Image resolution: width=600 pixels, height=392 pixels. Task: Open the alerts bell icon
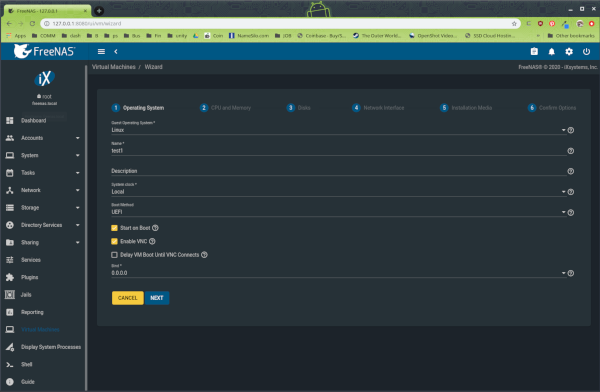pos(551,51)
